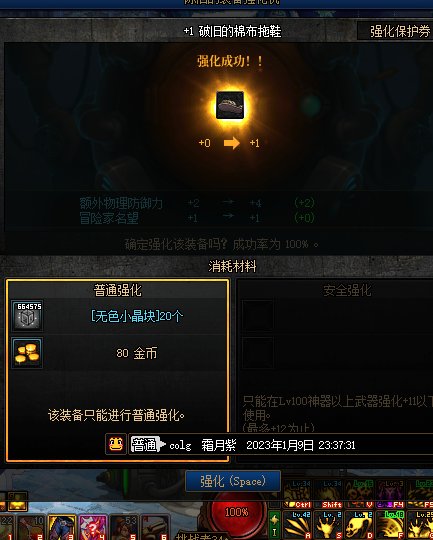This screenshot has height=540, width=433.
Task: Click the worn cotton slipper item icon
Action: click(x=230, y=105)
